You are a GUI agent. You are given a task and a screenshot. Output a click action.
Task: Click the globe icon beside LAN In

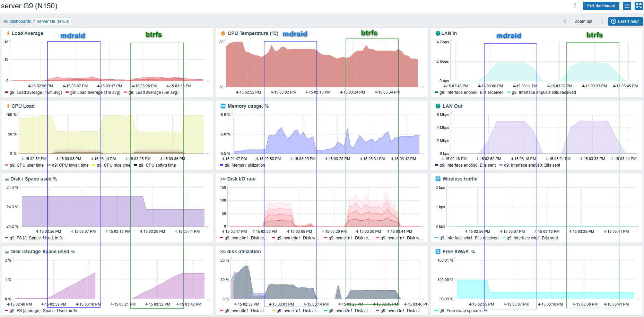(438, 34)
